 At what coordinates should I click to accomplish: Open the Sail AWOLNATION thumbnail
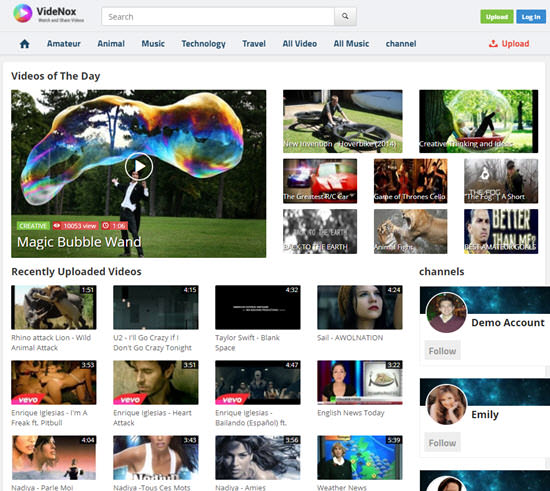pos(360,307)
